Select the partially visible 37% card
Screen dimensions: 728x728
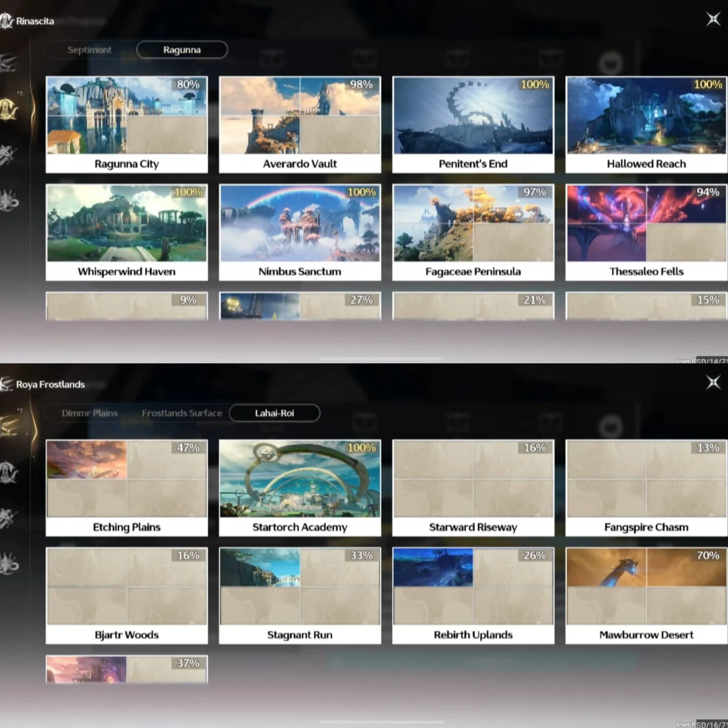(127, 669)
